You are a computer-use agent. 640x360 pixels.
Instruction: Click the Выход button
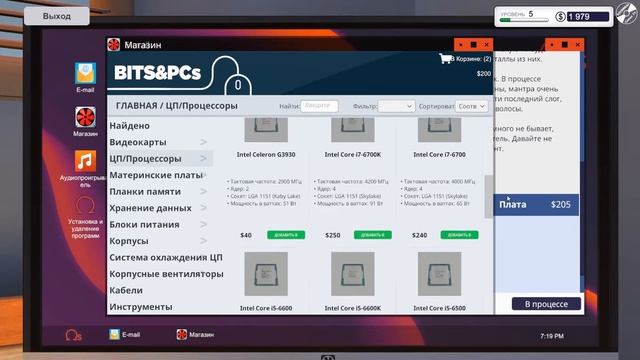pyautogui.click(x=57, y=16)
